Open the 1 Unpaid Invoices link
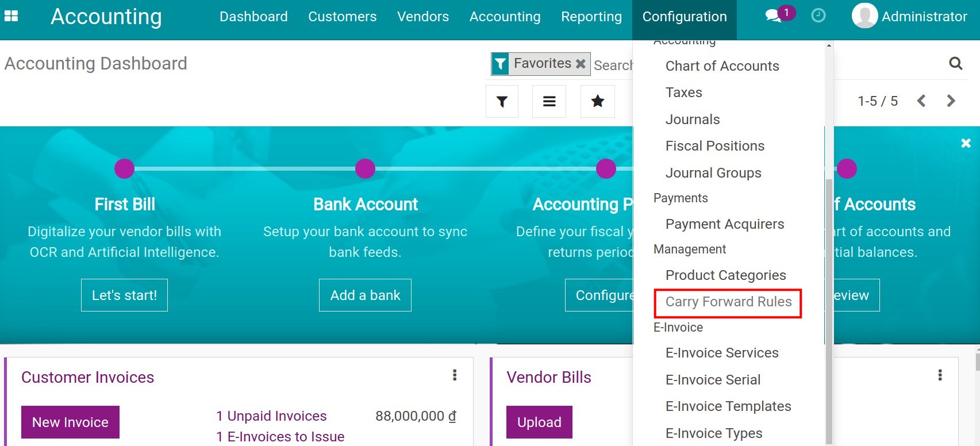The image size is (980, 446). click(x=271, y=416)
